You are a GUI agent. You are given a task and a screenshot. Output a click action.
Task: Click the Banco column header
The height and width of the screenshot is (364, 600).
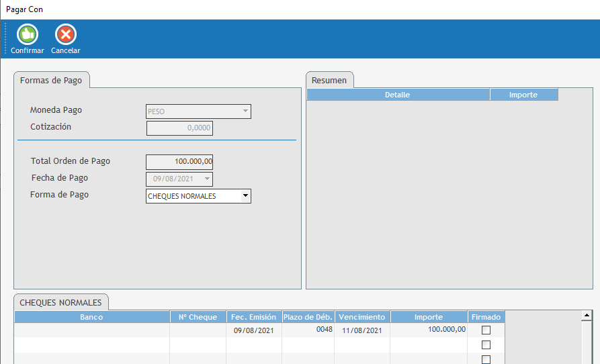point(91,317)
